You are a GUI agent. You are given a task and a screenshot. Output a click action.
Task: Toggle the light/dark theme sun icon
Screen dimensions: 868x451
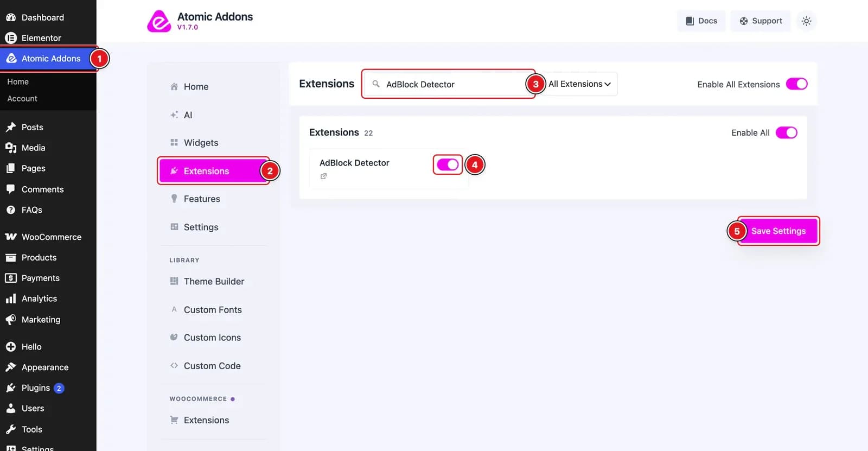tap(806, 21)
